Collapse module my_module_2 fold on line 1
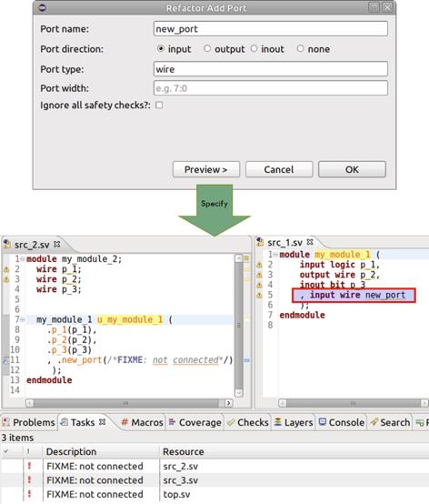This screenshot has height=504, width=429. [x=22, y=258]
